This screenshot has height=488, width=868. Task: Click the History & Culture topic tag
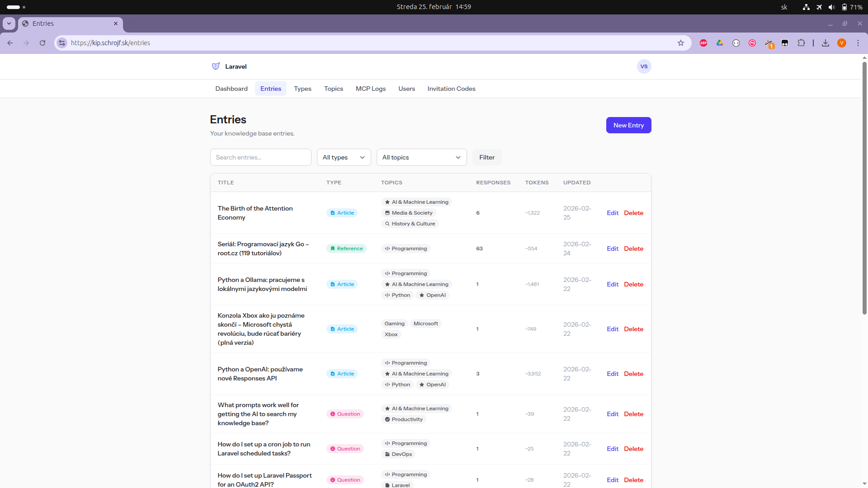pos(410,224)
